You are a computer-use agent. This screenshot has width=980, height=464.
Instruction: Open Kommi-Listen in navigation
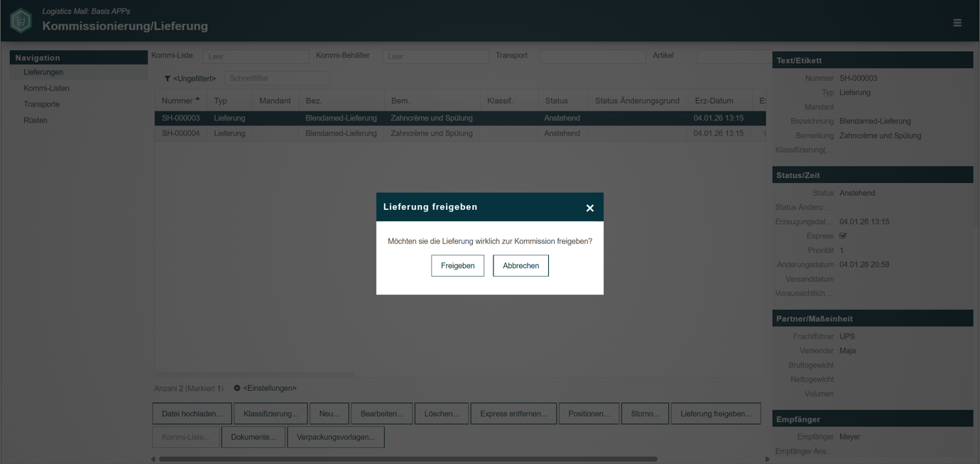click(46, 88)
